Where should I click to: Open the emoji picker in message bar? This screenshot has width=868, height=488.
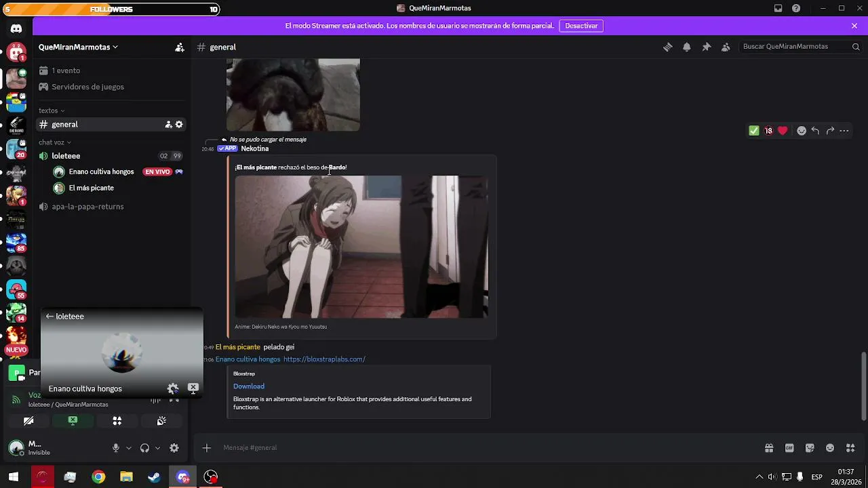[x=830, y=448]
